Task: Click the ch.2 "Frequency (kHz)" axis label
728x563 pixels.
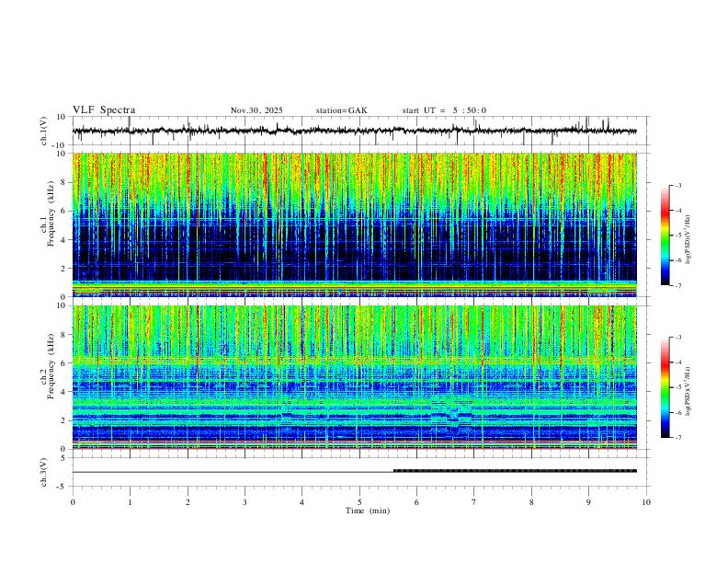Action: [51, 366]
